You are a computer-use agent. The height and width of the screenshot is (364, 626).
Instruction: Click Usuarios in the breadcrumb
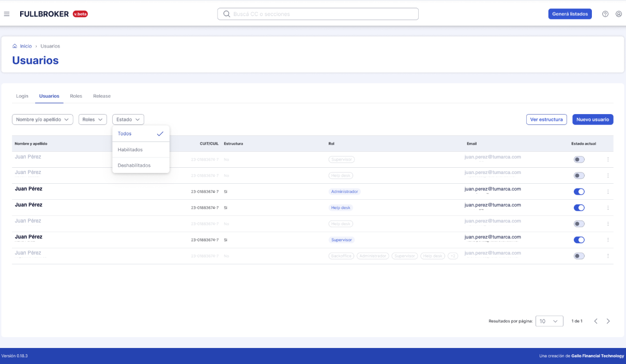pyautogui.click(x=50, y=46)
